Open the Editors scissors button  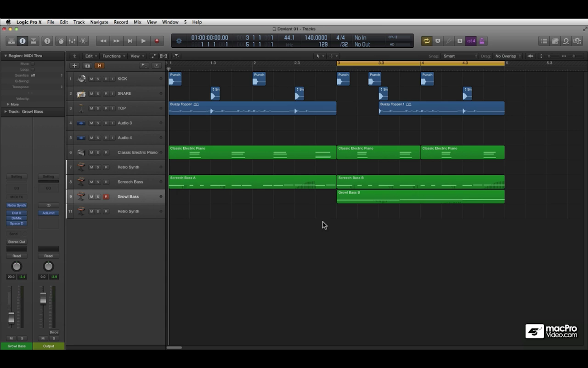83,41
